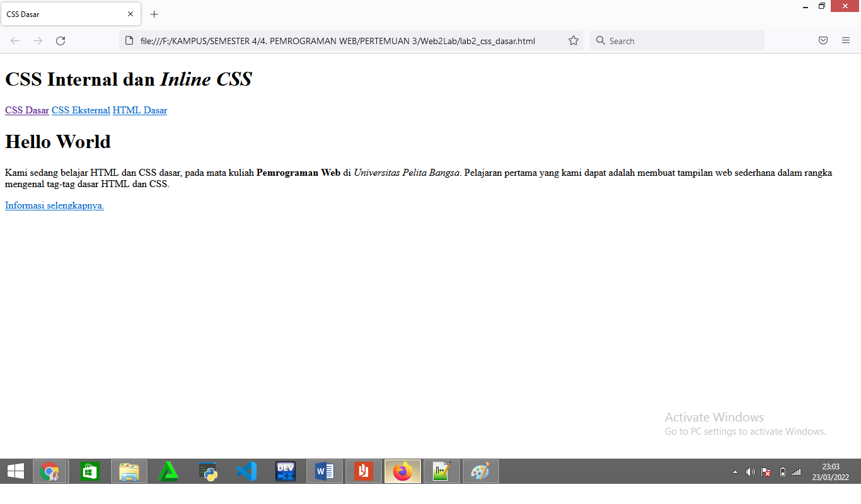This screenshot has height=504, width=861.
Task: Open the volume slider from the tray
Action: click(x=751, y=471)
